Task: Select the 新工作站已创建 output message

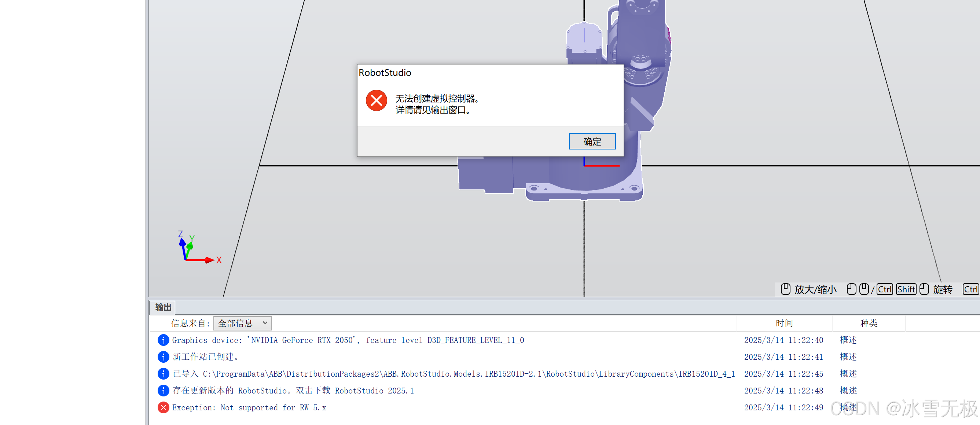Action: click(205, 356)
